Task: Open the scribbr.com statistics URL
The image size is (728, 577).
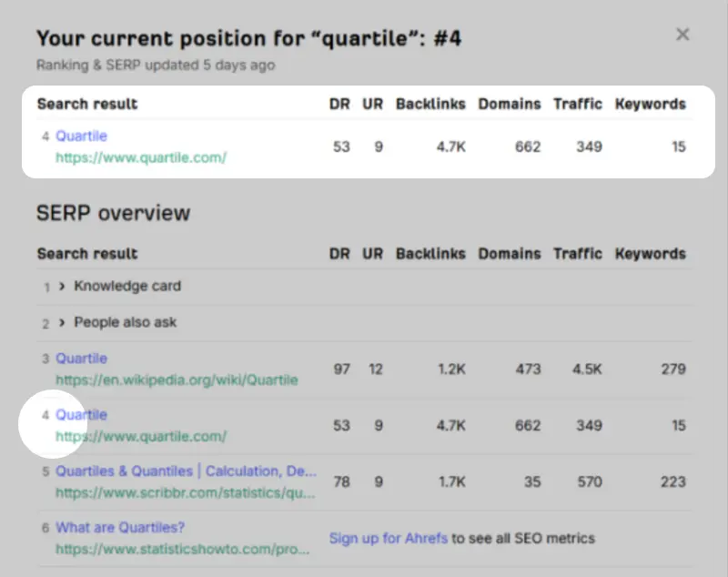Action: tap(186, 492)
